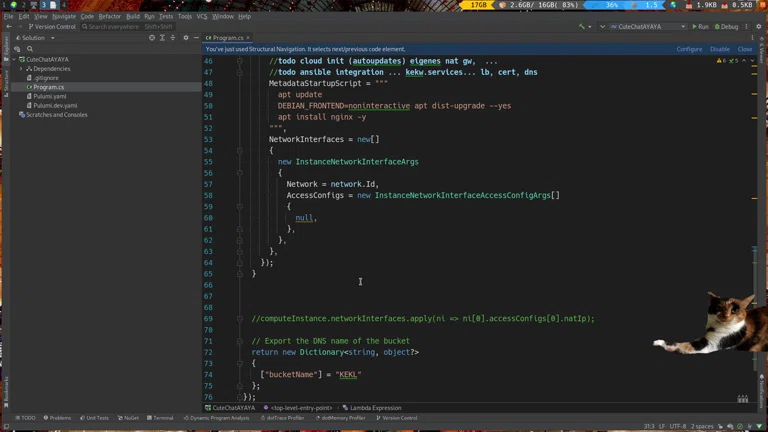Open Scratches and Consoles node
This screenshot has height=432, width=768.
56,115
